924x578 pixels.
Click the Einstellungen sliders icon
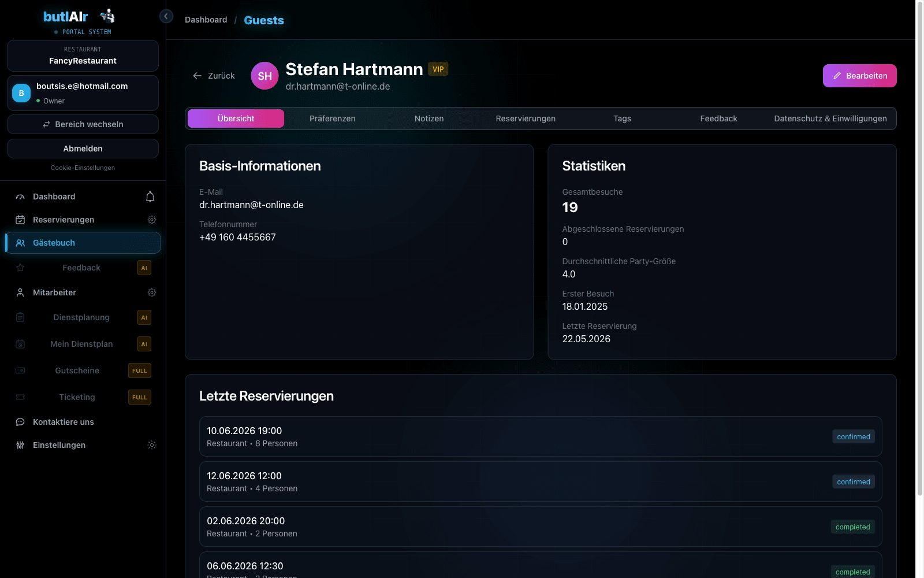pyautogui.click(x=20, y=445)
